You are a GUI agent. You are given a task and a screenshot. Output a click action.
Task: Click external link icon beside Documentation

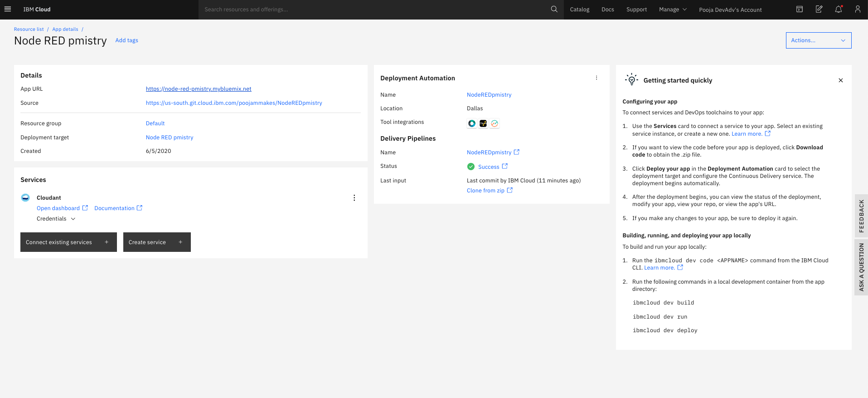coord(140,208)
